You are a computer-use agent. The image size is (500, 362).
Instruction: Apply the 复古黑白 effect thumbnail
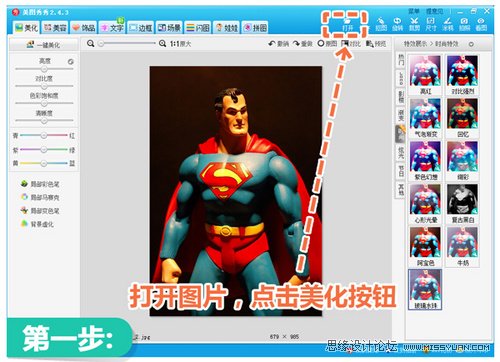click(462, 204)
